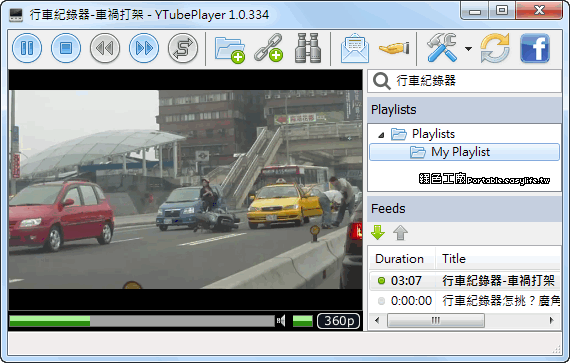Image resolution: width=570 pixels, height=363 pixels.
Task: Click the YTubePlayer title bar app icon
Action: point(16,15)
